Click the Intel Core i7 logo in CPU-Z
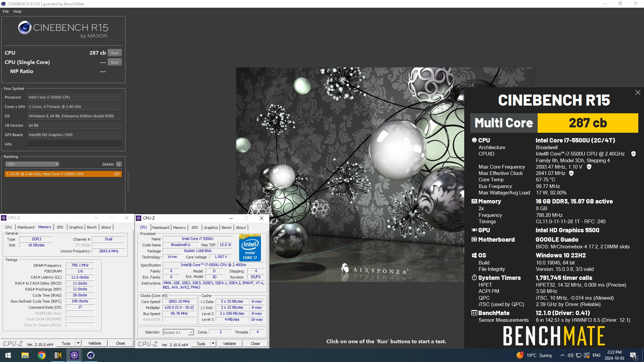Screen dimensions: 644x362 click(x=250, y=248)
